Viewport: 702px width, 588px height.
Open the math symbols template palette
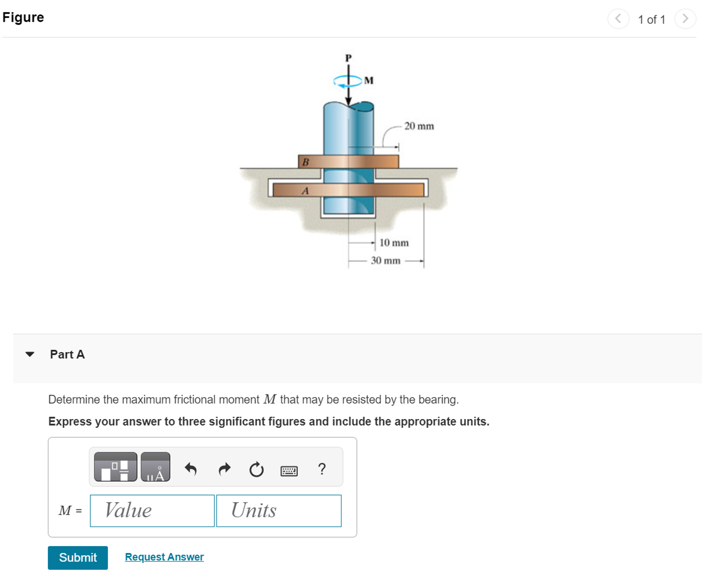[115, 468]
